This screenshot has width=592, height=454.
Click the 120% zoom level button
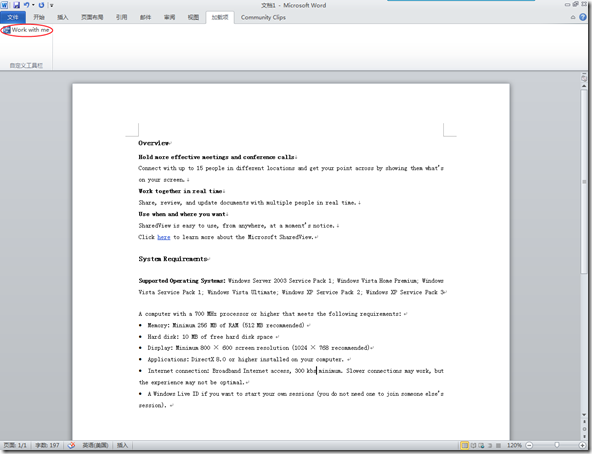point(514,445)
